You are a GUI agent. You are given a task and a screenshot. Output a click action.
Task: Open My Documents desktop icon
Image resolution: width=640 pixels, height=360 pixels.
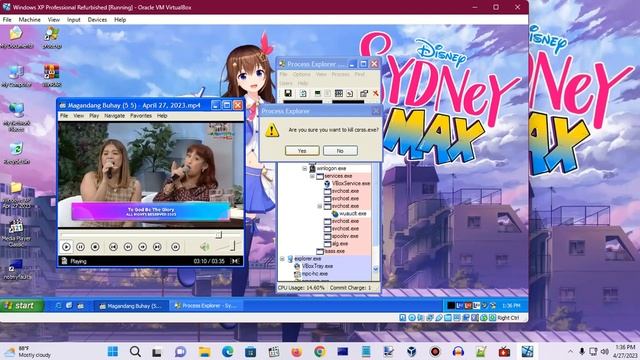click(17, 38)
